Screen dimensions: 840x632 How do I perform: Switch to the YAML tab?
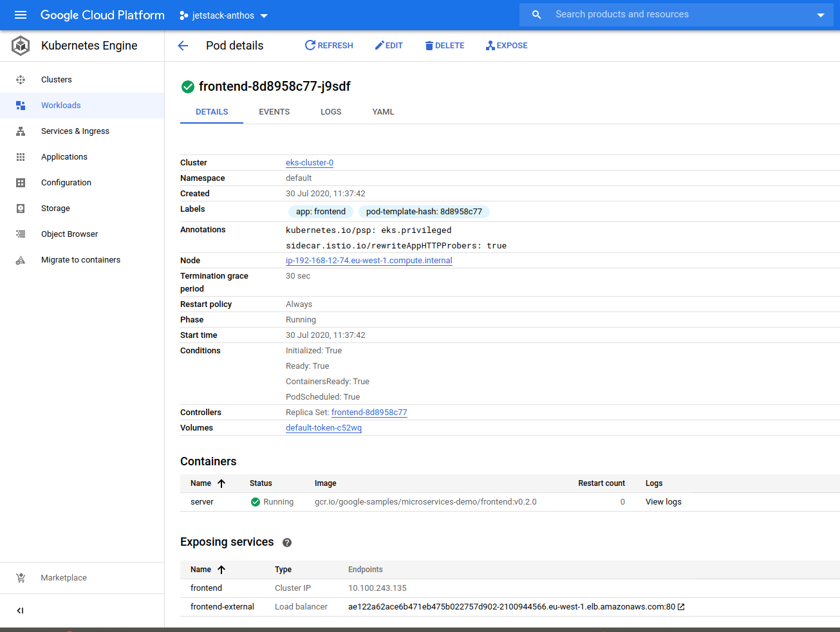(383, 112)
